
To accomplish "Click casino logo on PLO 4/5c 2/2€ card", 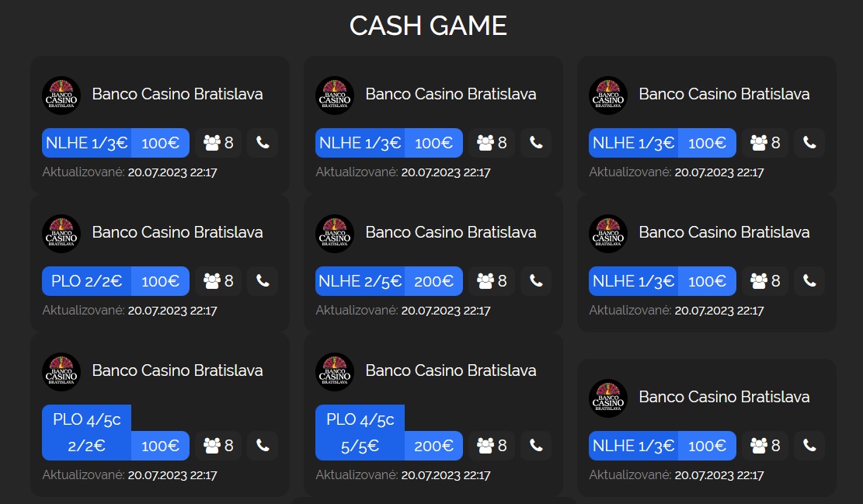I will 61,372.
